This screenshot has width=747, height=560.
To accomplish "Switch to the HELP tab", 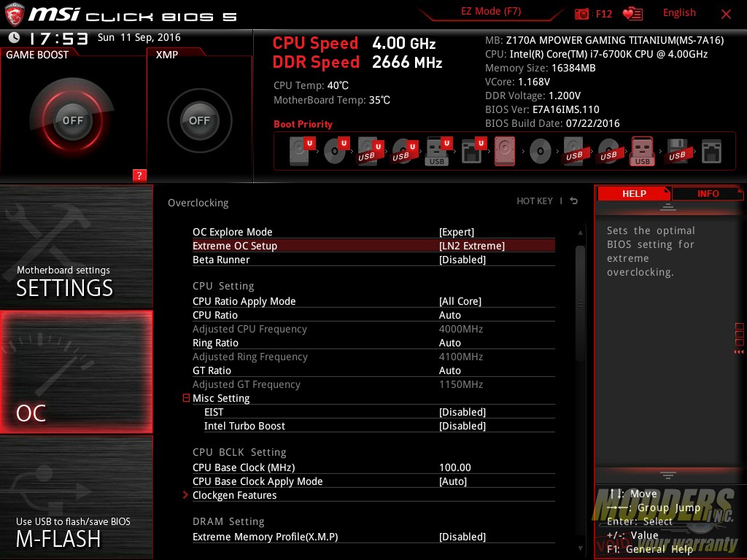I will point(634,193).
